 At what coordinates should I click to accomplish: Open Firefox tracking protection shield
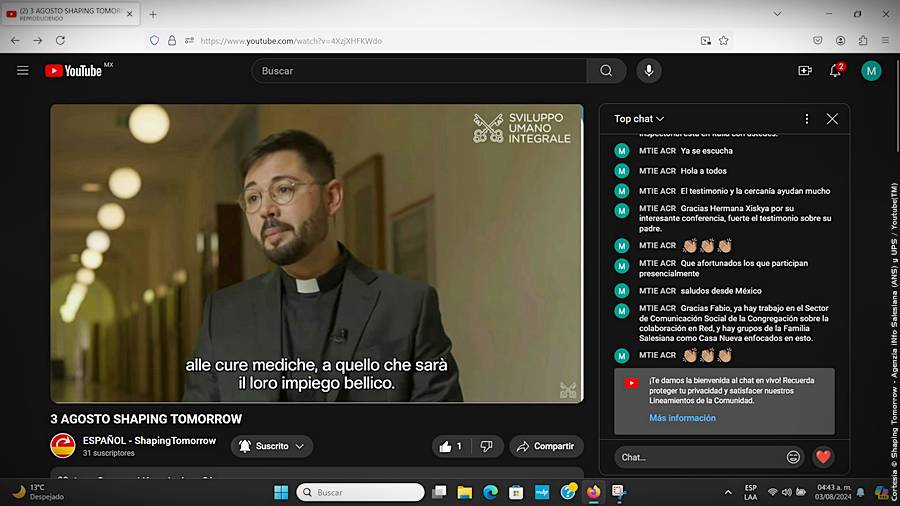(154, 41)
